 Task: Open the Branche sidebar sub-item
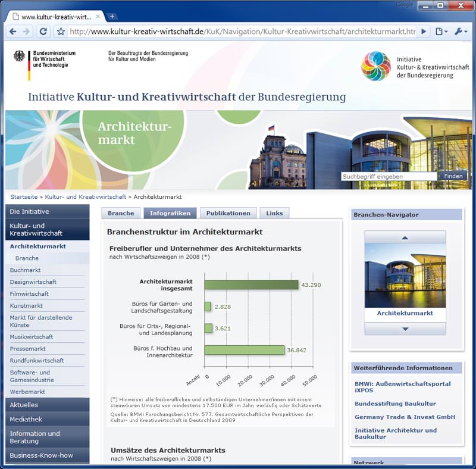click(27, 258)
